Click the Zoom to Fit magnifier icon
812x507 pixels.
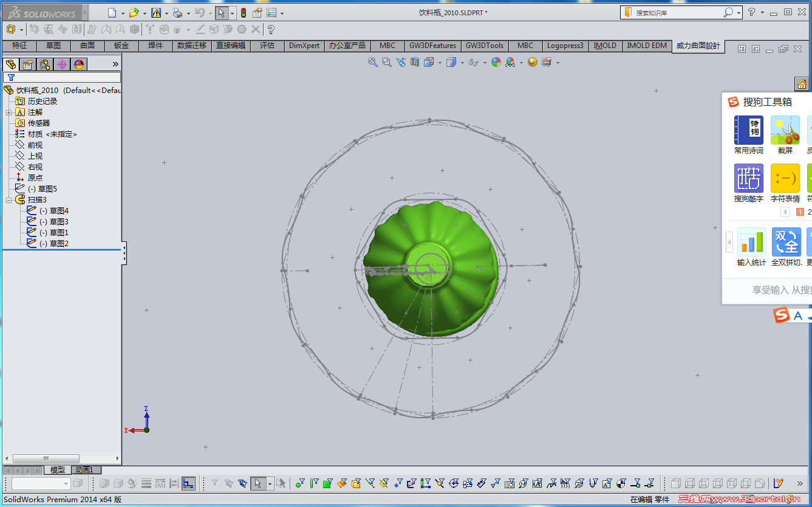(373, 62)
